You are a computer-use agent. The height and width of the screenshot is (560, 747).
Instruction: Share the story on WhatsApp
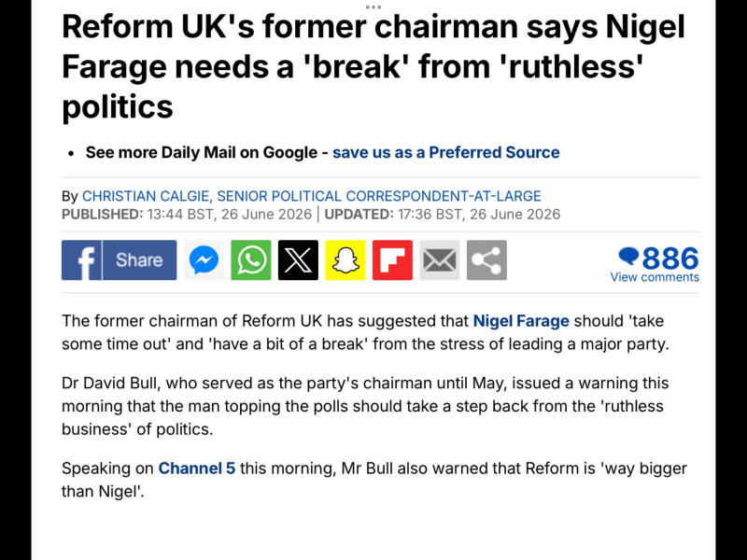(x=251, y=260)
